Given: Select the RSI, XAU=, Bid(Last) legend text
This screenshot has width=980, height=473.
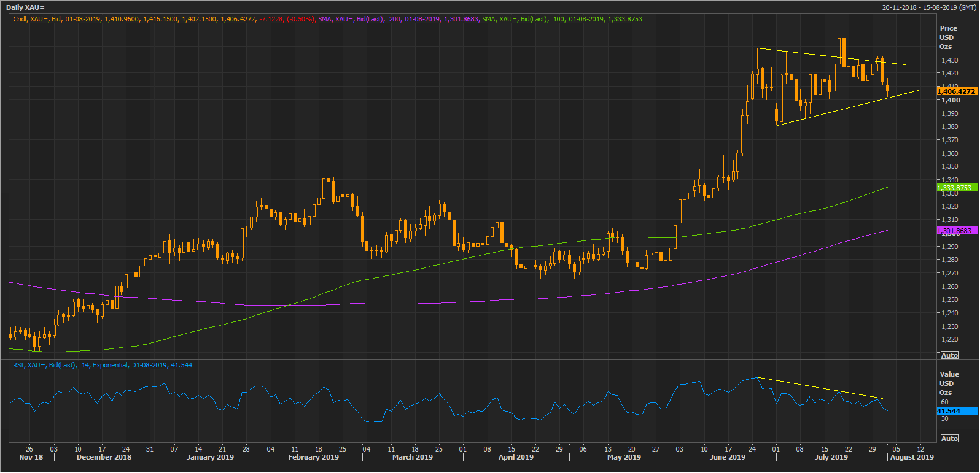Looking at the screenshot, I should pyautogui.click(x=45, y=365).
